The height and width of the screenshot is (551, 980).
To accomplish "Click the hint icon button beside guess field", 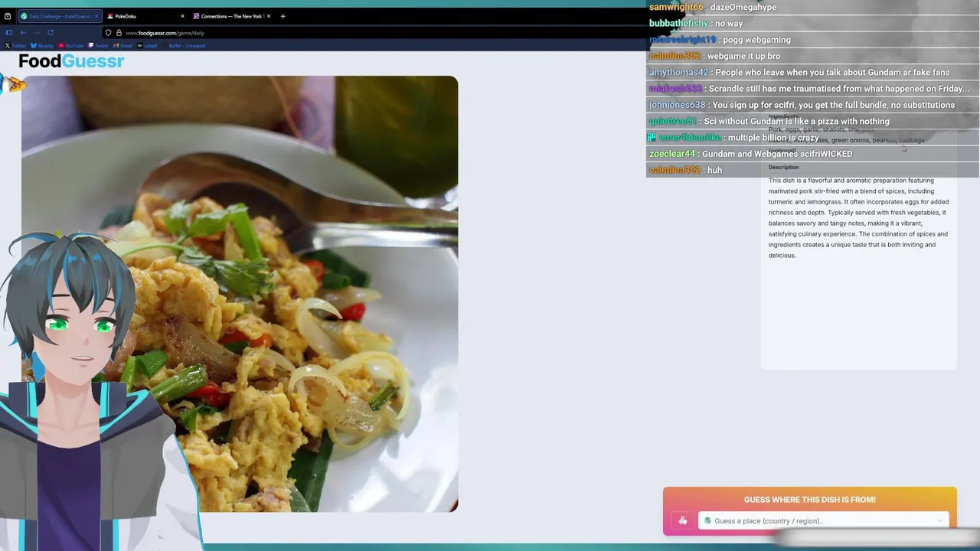I will pyautogui.click(x=683, y=521).
